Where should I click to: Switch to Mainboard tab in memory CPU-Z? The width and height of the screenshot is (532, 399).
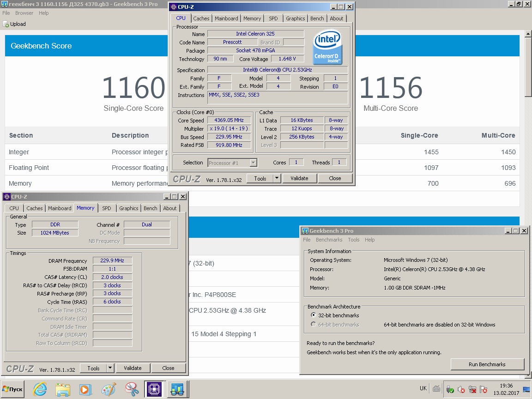[x=60, y=208]
